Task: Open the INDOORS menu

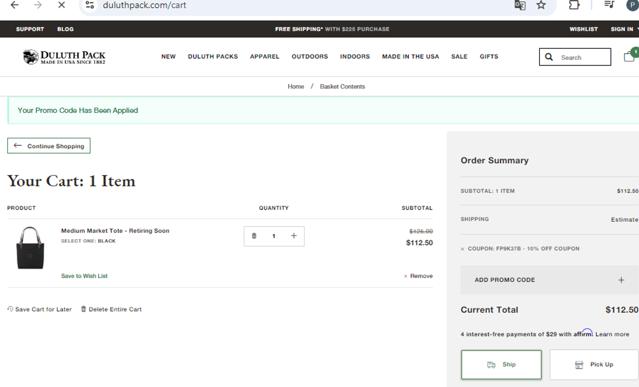Action: (x=355, y=57)
